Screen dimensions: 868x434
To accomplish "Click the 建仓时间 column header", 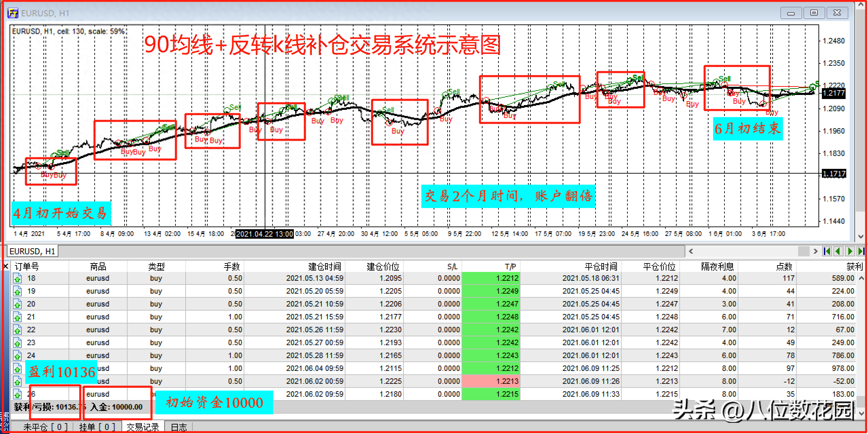I will (x=324, y=267).
